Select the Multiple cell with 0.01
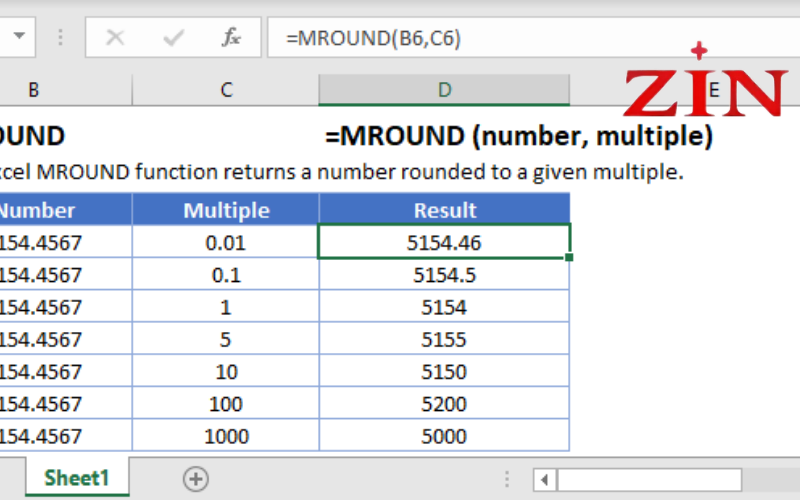The height and width of the screenshot is (500, 800). click(x=226, y=242)
